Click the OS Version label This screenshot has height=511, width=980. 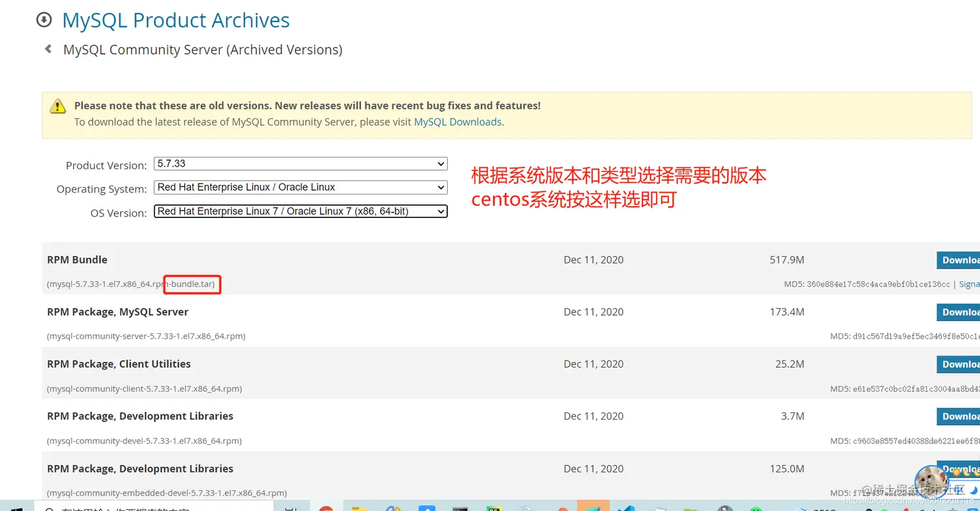(119, 213)
